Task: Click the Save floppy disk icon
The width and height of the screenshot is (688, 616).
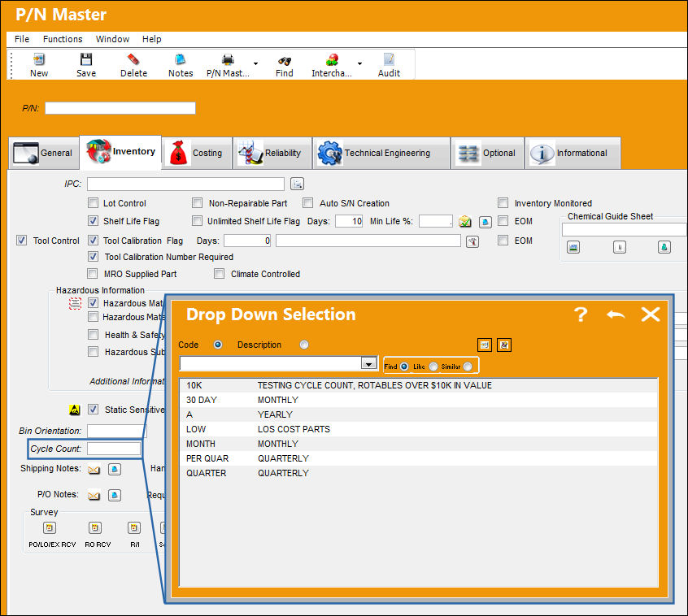Action: click(86, 59)
